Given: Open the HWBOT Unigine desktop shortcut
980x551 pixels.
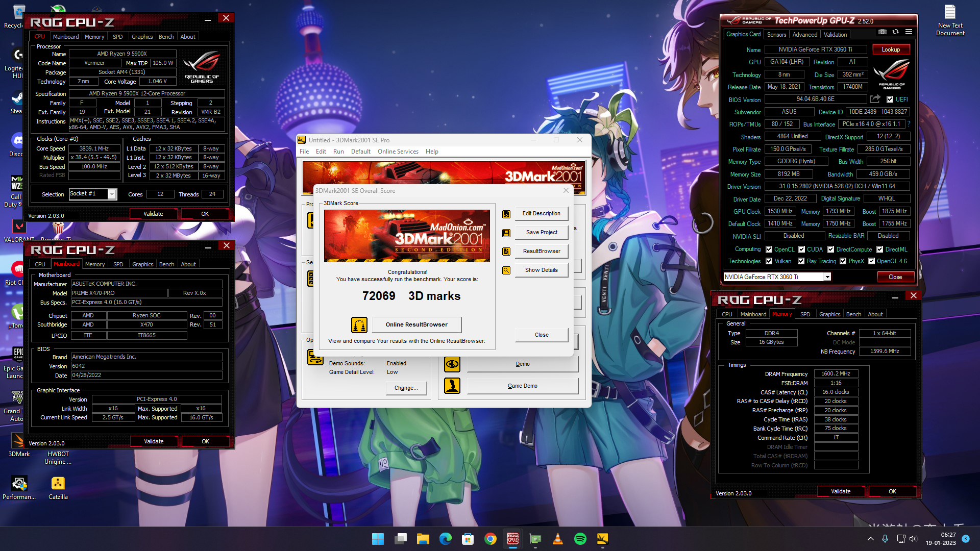Looking at the screenshot, I should tap(58, 457).
